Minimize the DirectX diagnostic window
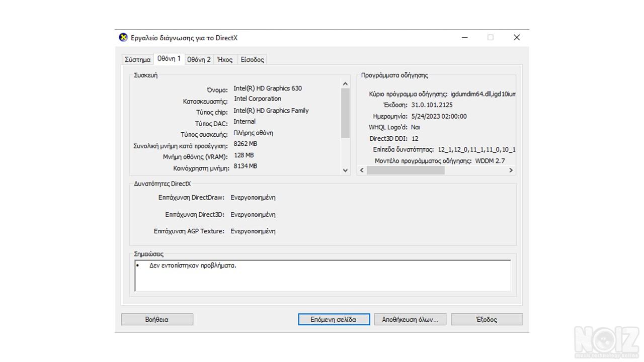Screen dimensions: 644x362 pos(465,38)
